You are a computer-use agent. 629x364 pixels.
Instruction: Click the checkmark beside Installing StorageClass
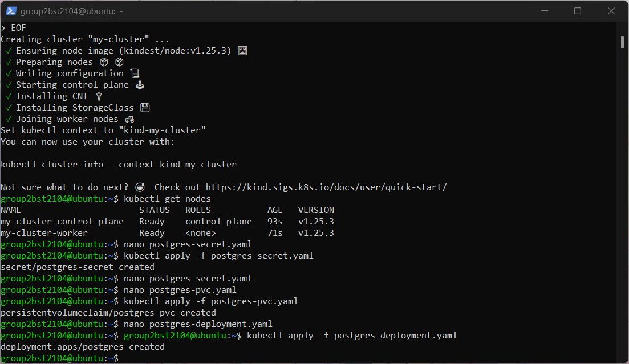9,108
